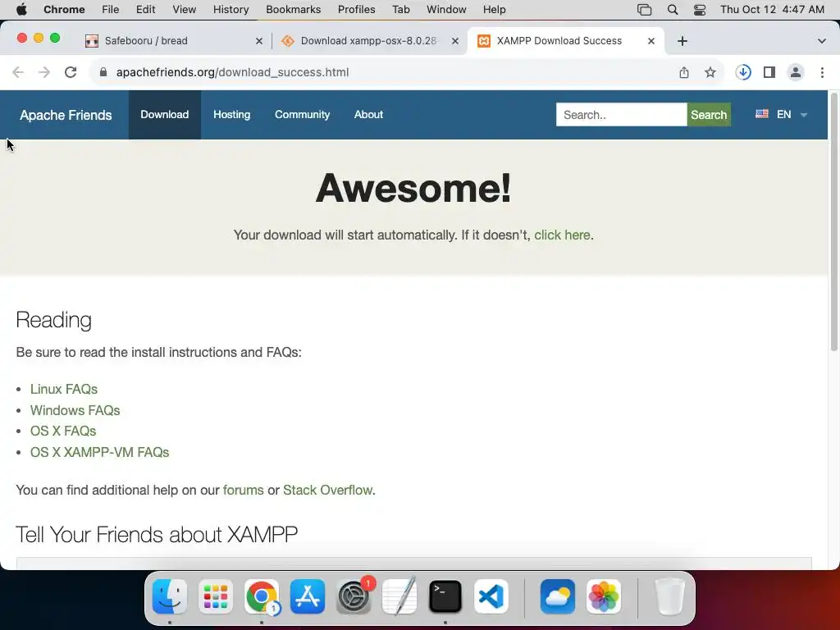Open App Store from the Dock

[308, 596]
